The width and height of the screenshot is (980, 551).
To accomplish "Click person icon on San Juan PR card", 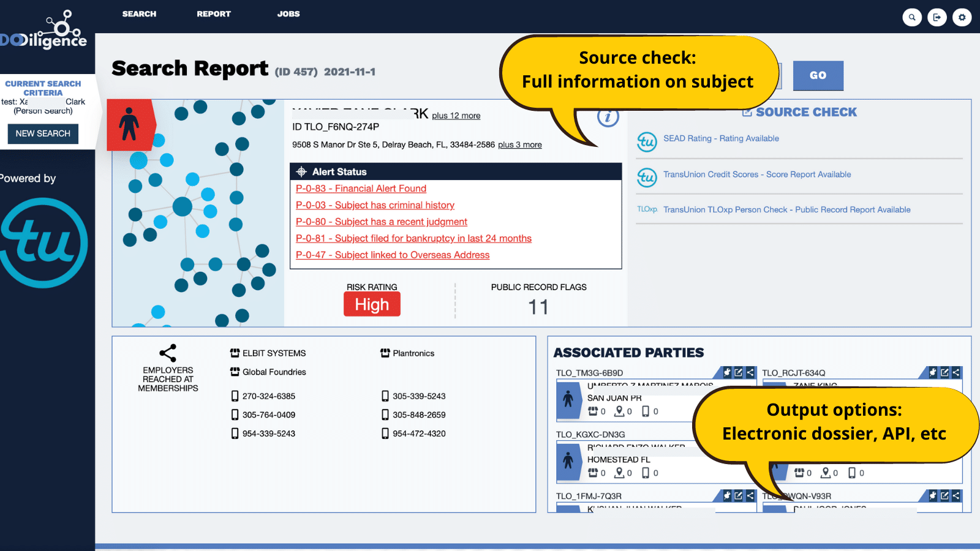I will (568, 399).
